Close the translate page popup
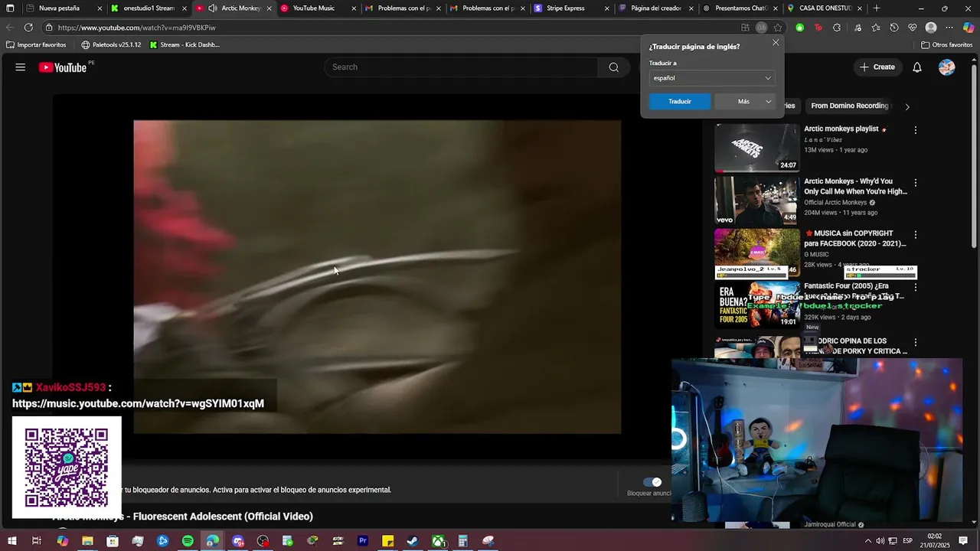Screen dimensions: 980x551 tap(776, 43)
